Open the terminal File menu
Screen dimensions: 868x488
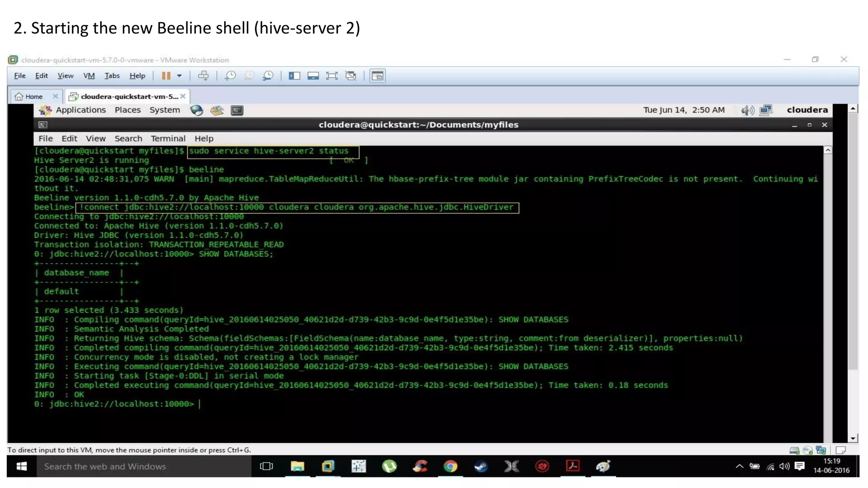pos(46,139)
